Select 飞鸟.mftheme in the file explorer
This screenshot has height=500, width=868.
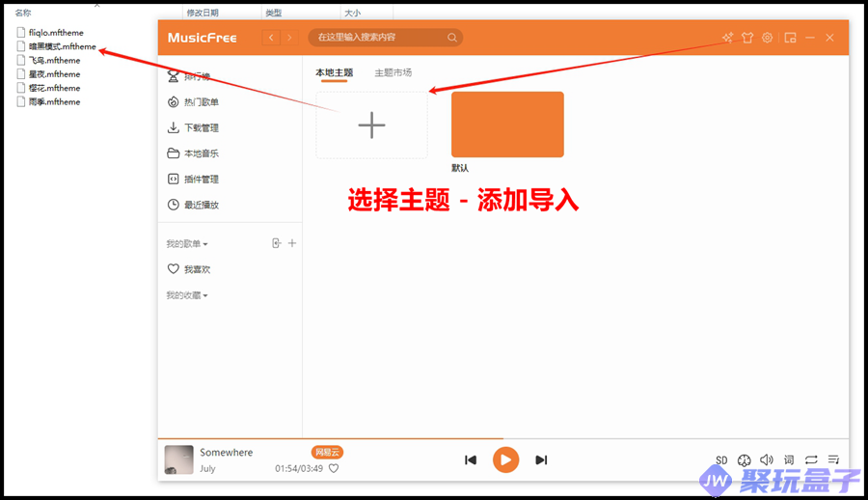(x=54, y=61)
